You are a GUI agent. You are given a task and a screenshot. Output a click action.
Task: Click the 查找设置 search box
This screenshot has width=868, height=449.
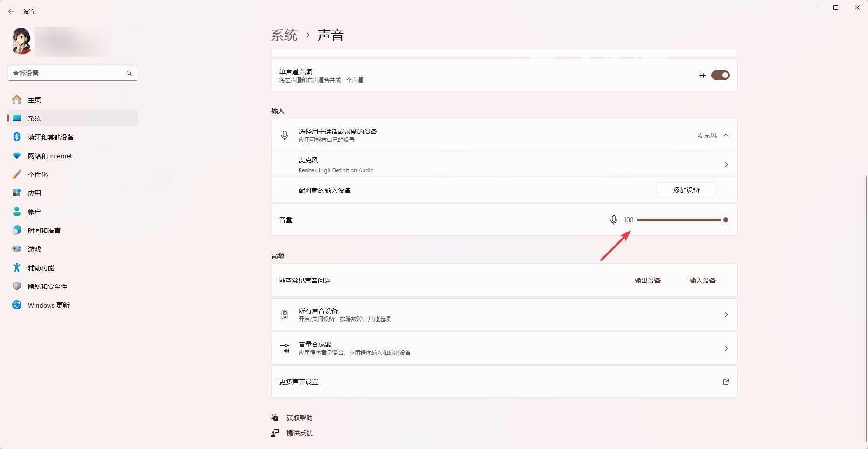[68, 73]
